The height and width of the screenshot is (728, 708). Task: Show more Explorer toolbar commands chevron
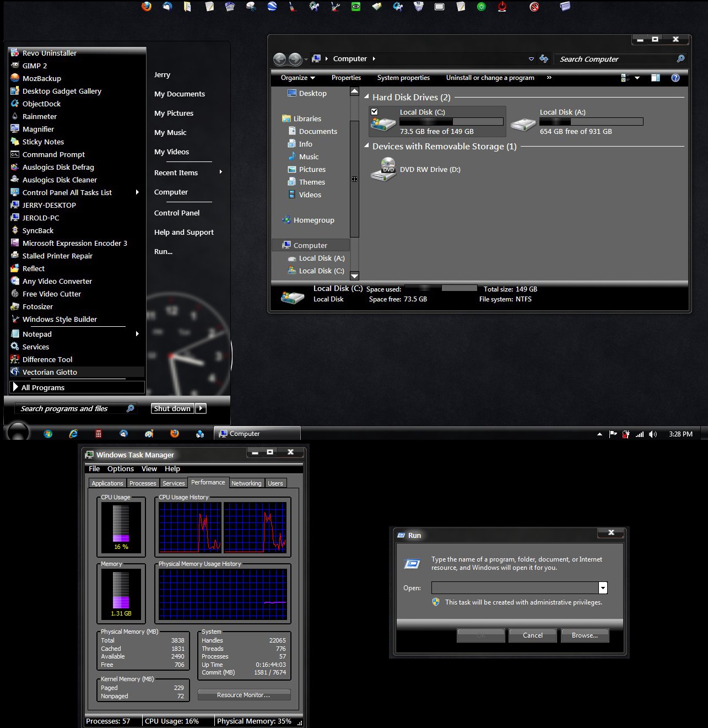549,78
